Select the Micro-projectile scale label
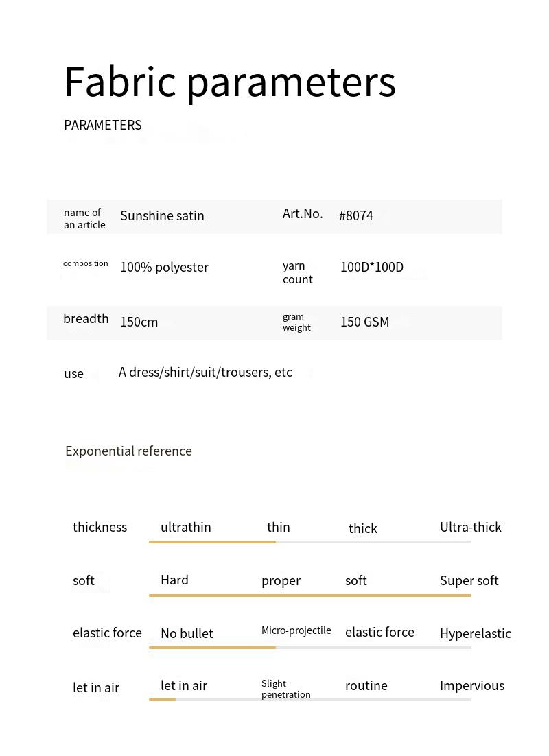The image size is (549, 756). [x=296, y=630]
